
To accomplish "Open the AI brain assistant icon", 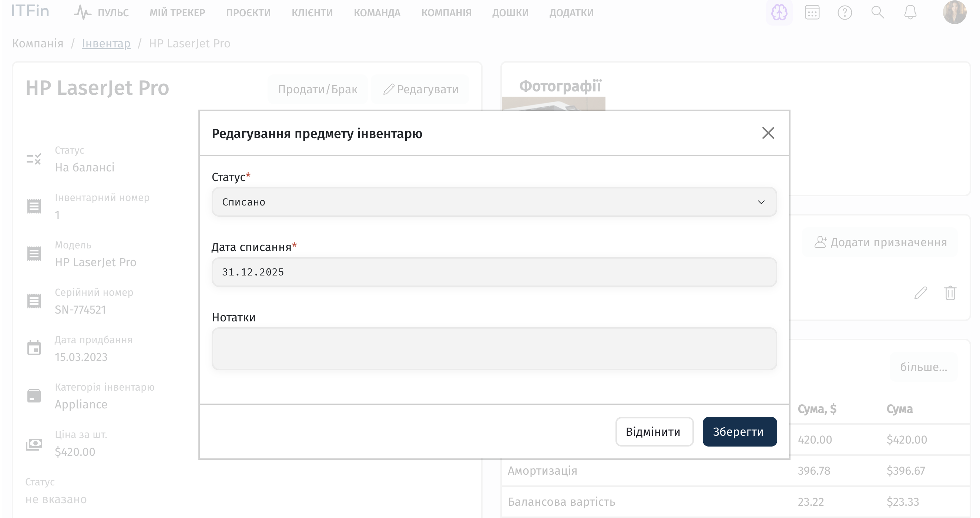I will [x=779, y=13].
